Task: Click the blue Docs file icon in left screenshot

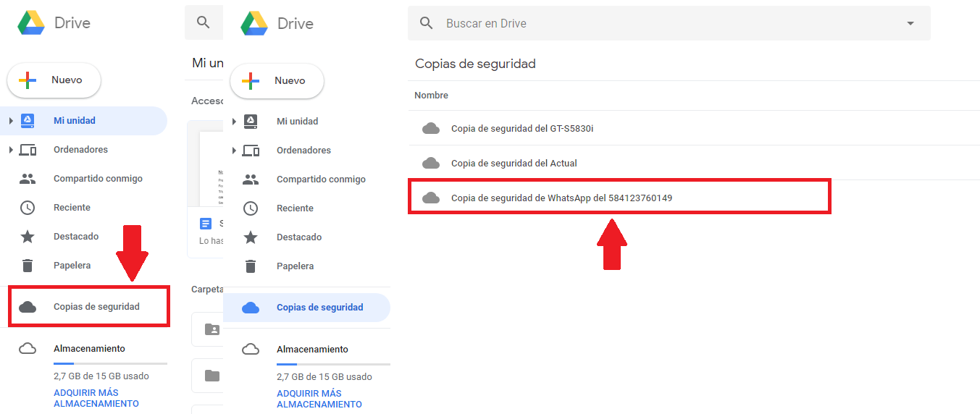Action: coord(206,224)
